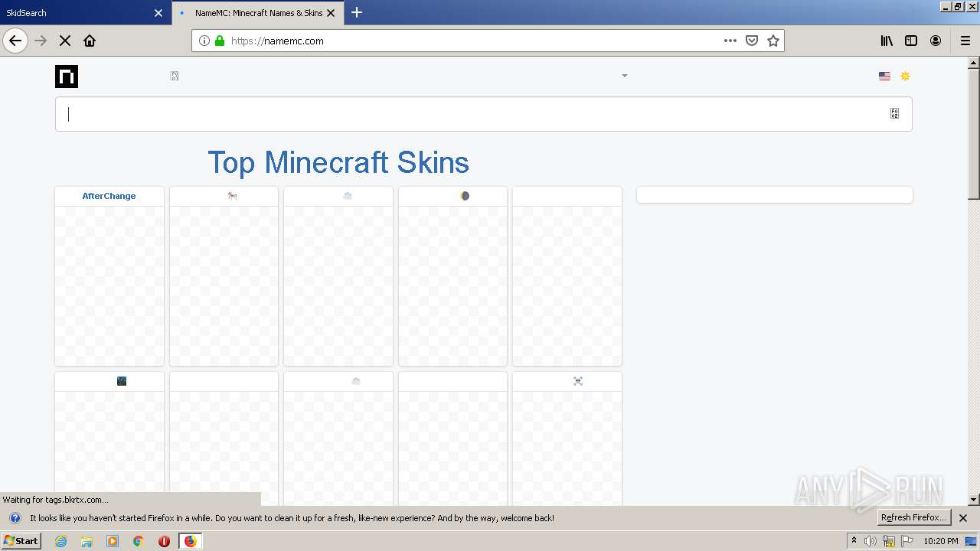Viewport: 980px width, 551px height.
Task: Show hidden system tray icons
Action: coord(854,541)
